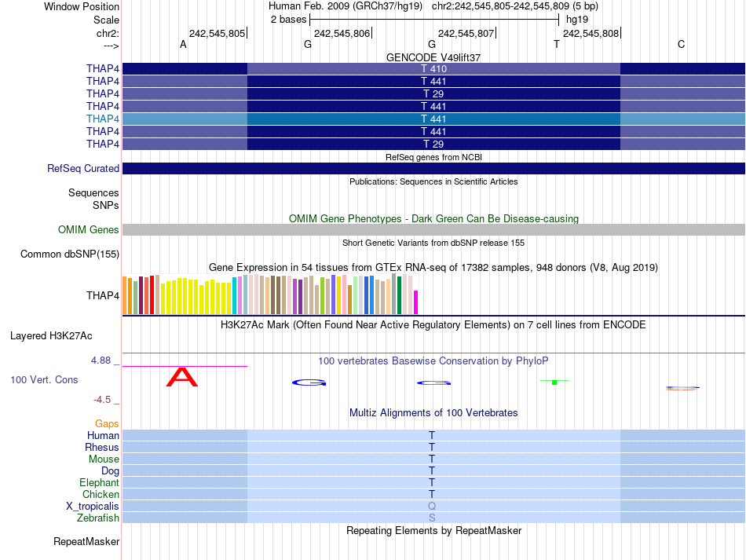Select the Zebrafish species label
The width and height of the screenshot is (746, 560).
(x=98, y=518)
